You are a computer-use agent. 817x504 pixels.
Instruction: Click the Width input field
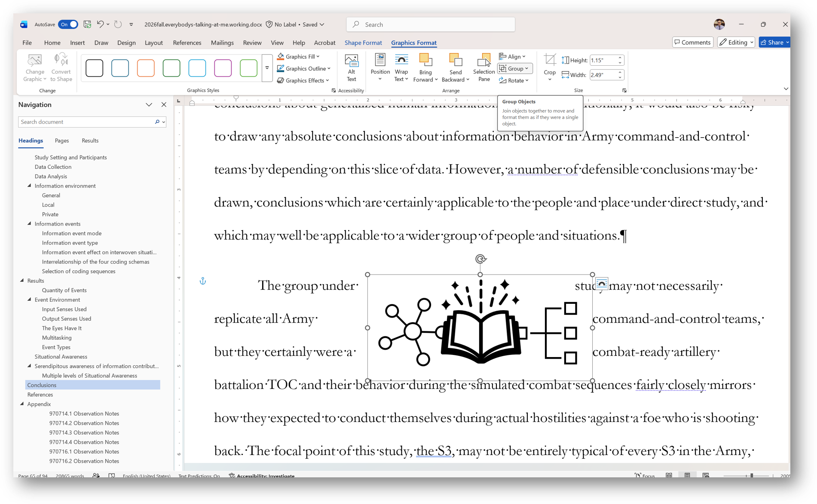coord(603,75)
